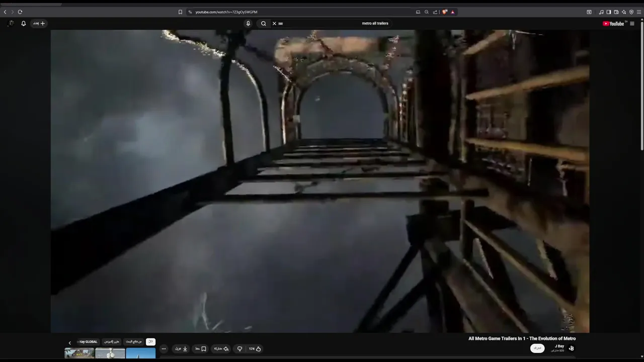Open the browser's main hamburger menu
This screenshot has width=644, height=362.
pos(639,12)
